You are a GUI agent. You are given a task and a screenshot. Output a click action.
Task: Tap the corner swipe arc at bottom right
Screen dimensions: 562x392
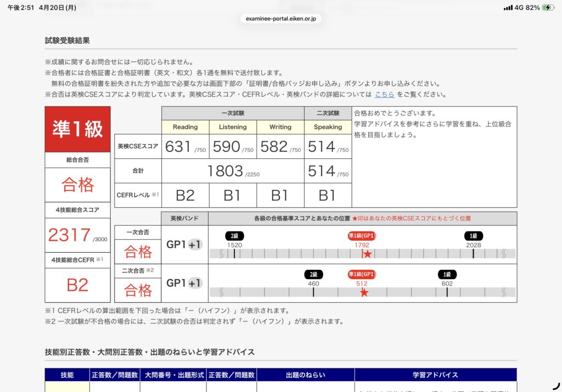[556, 385]
